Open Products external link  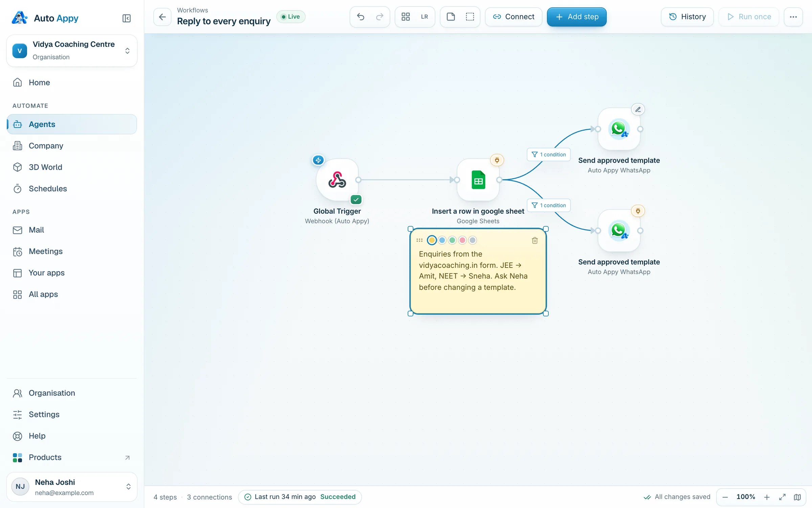click(x=72, y=458)
